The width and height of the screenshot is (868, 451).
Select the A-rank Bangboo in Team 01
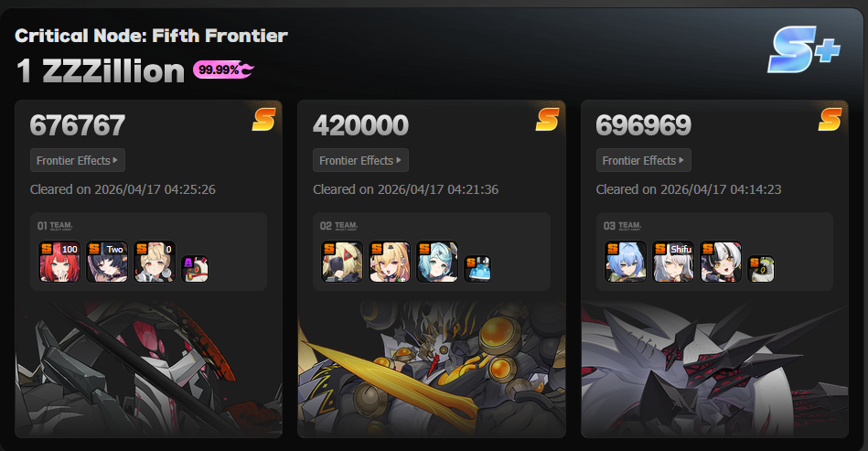tap(195, 269)
